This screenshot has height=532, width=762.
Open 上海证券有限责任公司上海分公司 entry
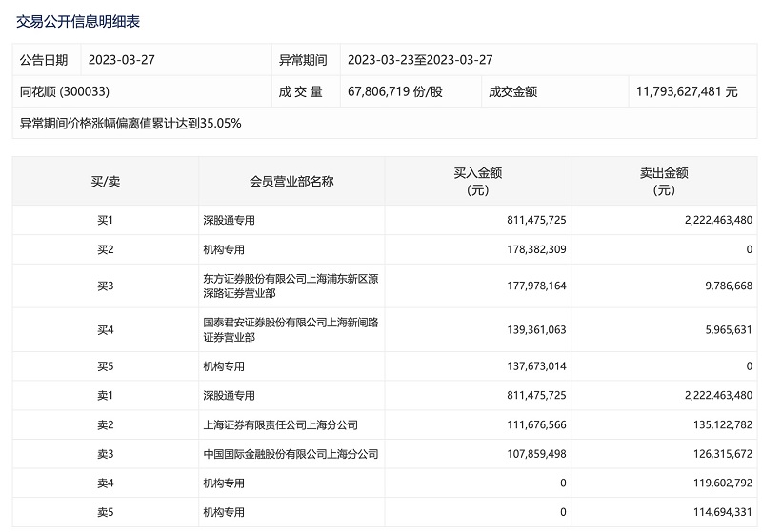click(x=280, y=424)
